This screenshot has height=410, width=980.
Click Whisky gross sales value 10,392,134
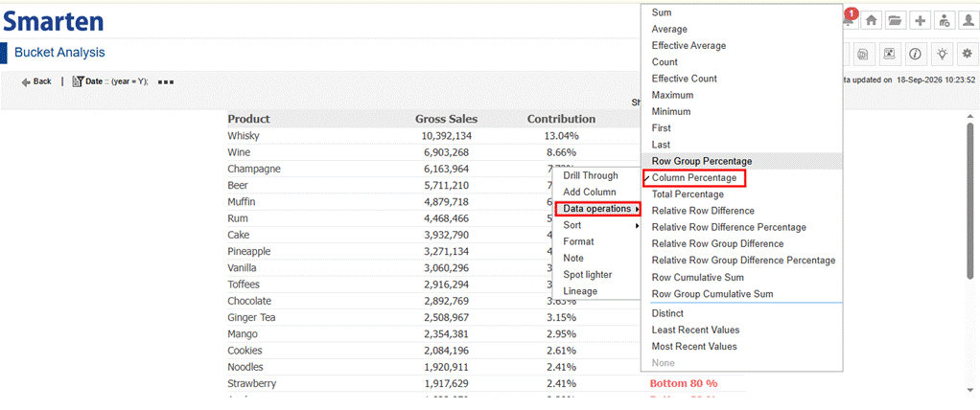(x=446, y=135)
